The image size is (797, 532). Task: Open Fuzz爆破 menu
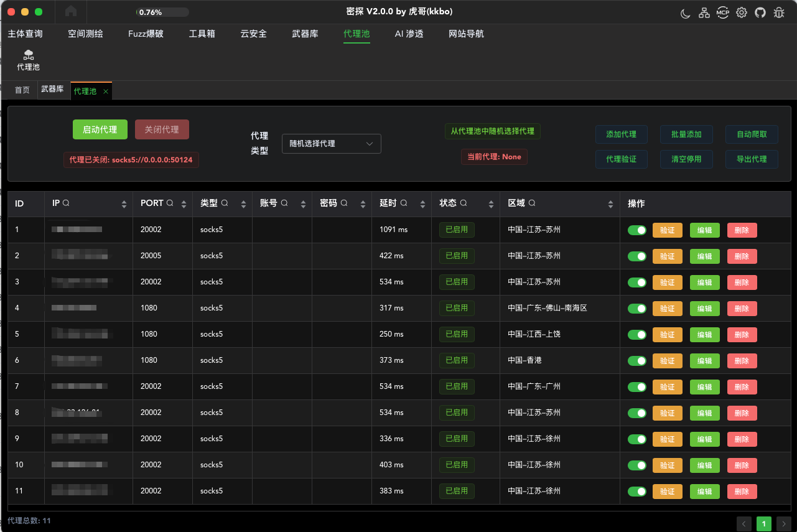point(146,34)
